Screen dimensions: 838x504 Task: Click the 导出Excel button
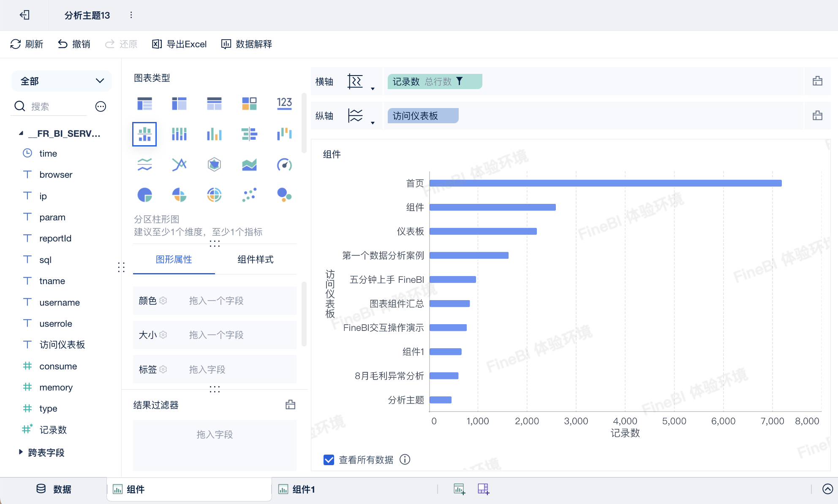[180, 44]
